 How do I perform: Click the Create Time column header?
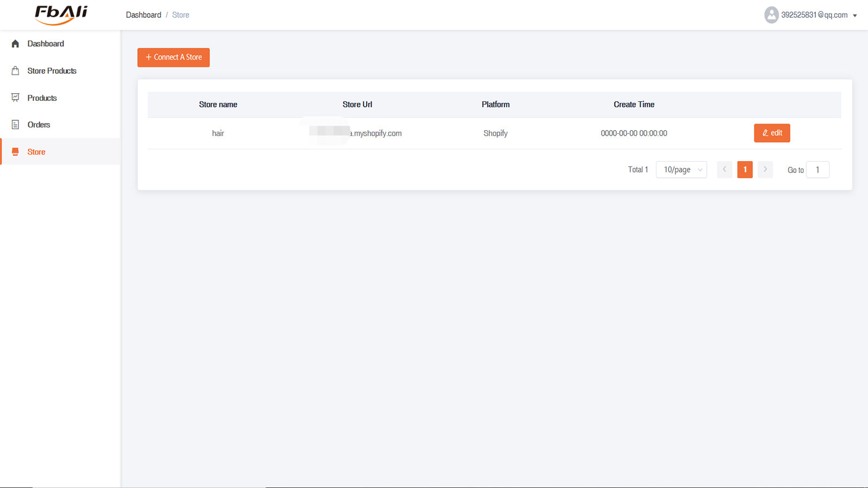click(634, 105)
